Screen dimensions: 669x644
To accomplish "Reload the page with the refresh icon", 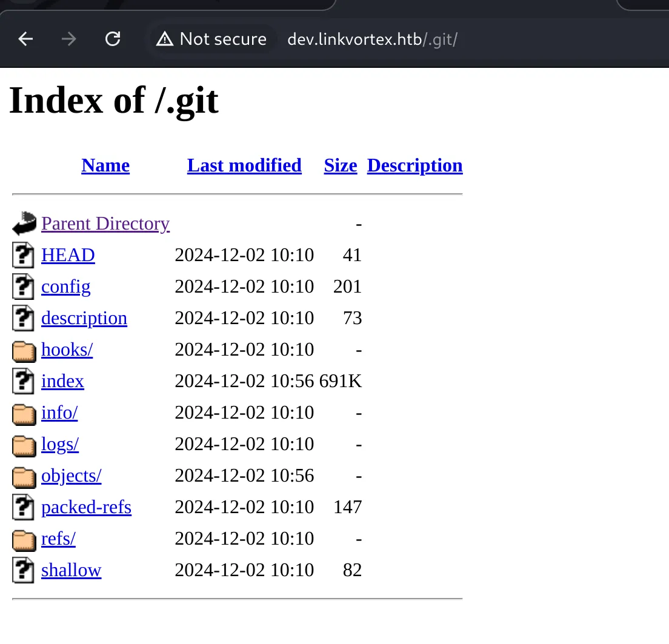I will click(113, 39).
